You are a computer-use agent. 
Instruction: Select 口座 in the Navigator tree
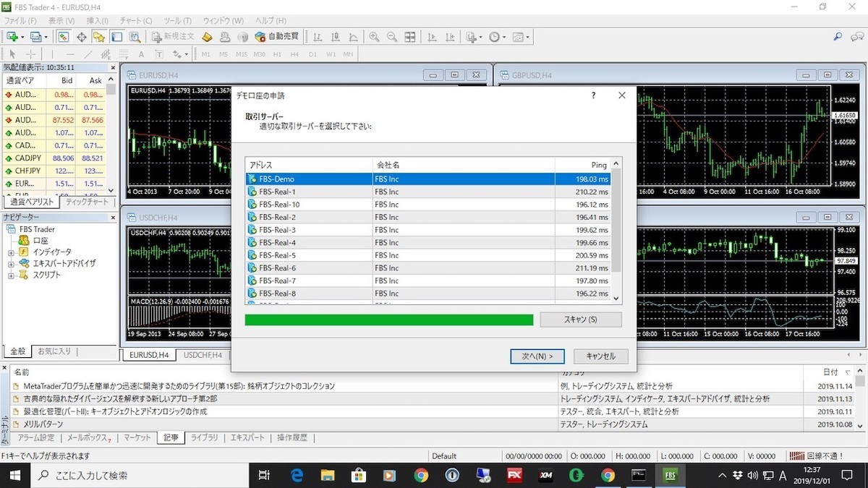click(x=41, y=241)
